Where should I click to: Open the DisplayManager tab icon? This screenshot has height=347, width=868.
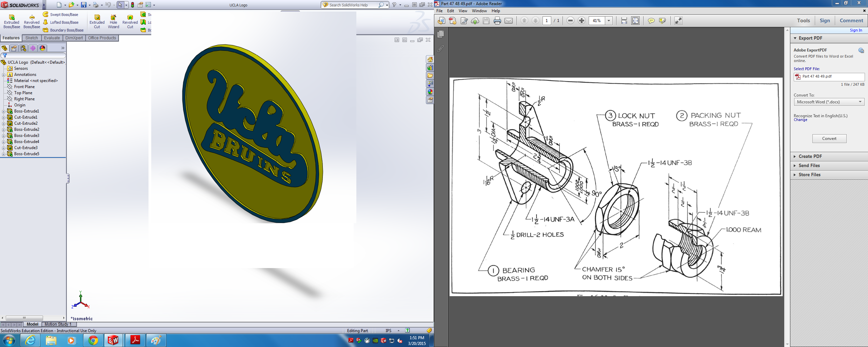click(42, 48)
